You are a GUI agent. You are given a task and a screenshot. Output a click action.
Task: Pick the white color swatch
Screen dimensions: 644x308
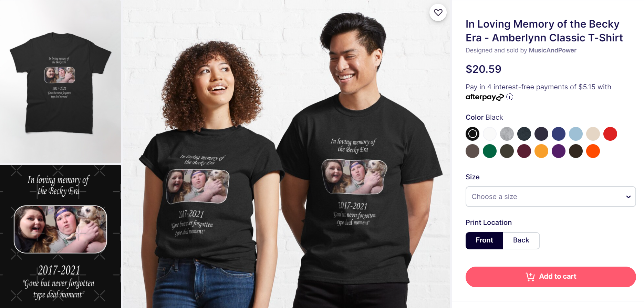click(x=490, y=134)
